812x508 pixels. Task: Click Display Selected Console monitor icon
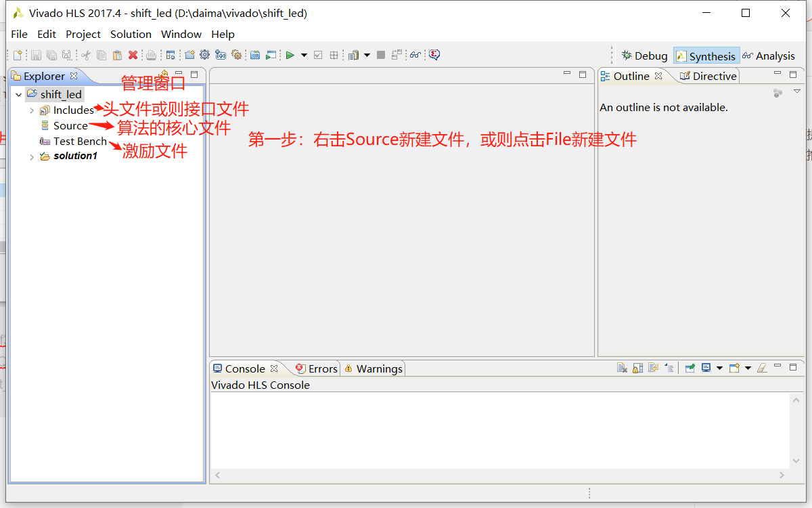[706, 368]
